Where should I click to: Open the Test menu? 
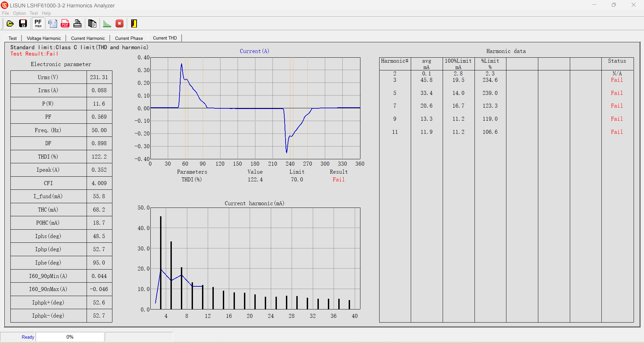(34, 13)
